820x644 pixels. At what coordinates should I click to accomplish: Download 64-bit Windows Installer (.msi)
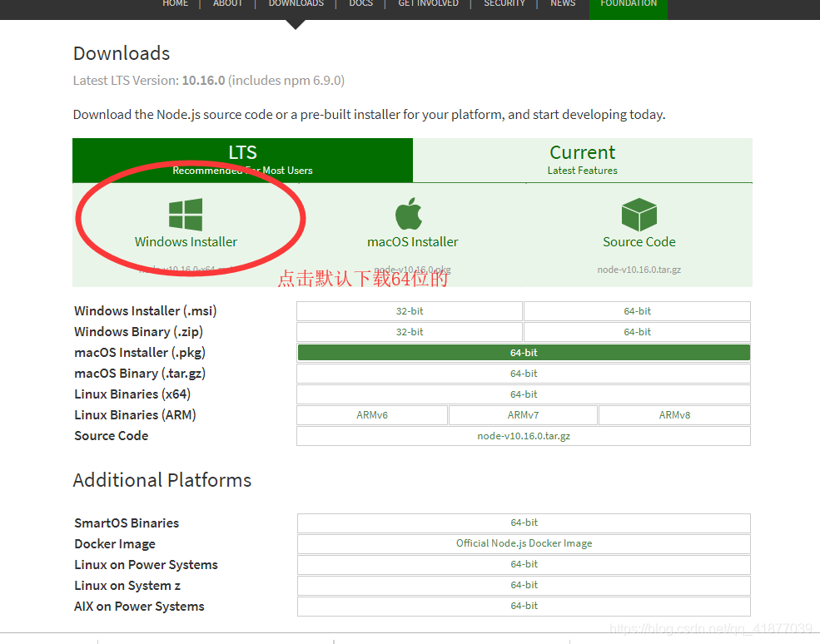tap(637, 311)
